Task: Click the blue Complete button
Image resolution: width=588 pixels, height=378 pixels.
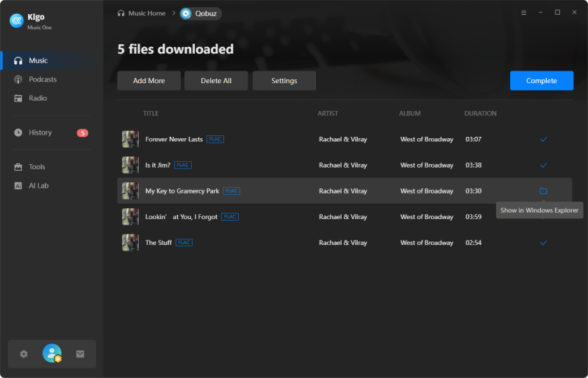Action: coord(542,81)
